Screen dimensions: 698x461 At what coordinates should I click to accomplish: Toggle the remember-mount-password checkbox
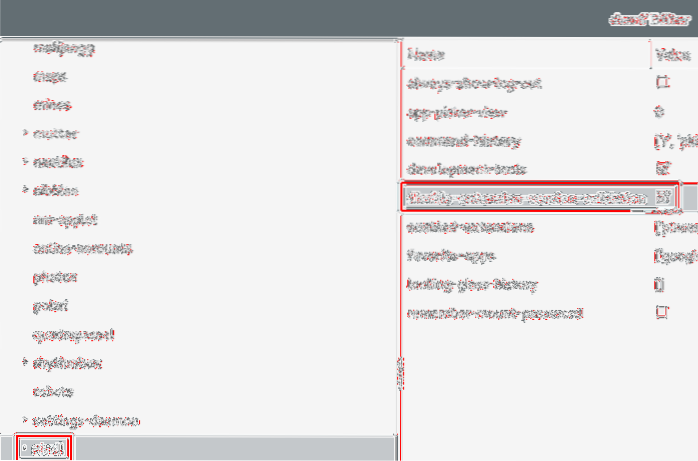[x=662, y=313]
